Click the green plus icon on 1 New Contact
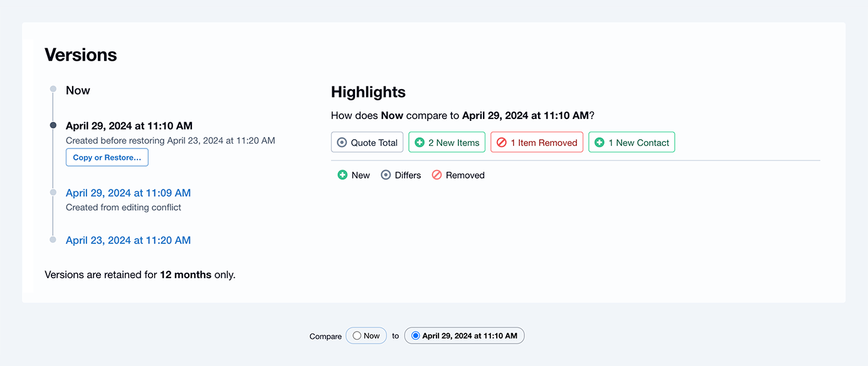Image resolution: width=868 pixels, height=366 pixels. point(600,142)
